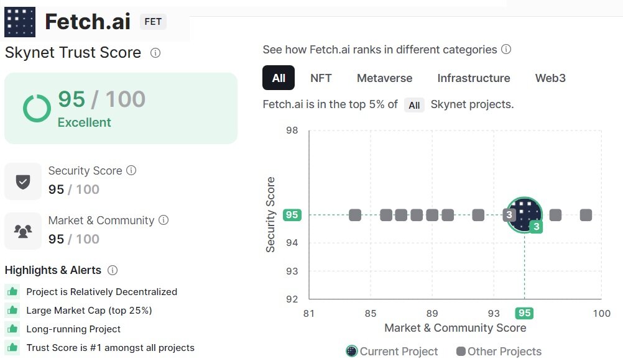623x364 pixels.
Task: Click info icon next to Security Score
Action: (x=131, y=170)
